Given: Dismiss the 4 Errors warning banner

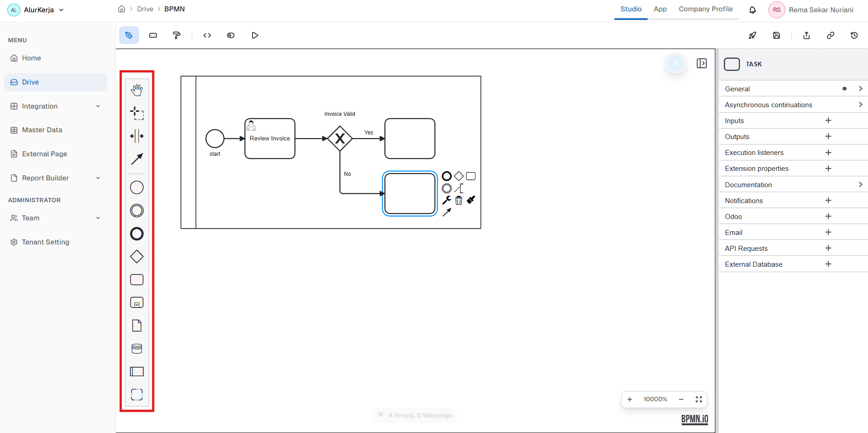Looking at the screenshot, I should pos(380,415).
